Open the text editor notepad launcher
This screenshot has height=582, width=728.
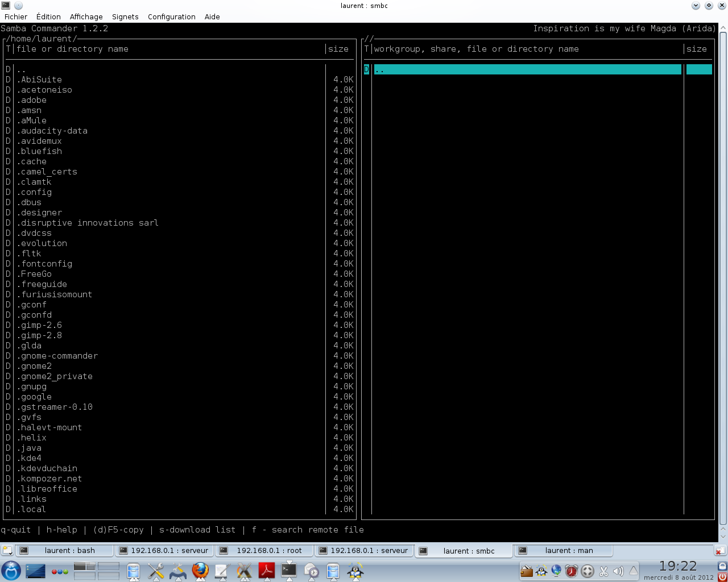[221, 571]
